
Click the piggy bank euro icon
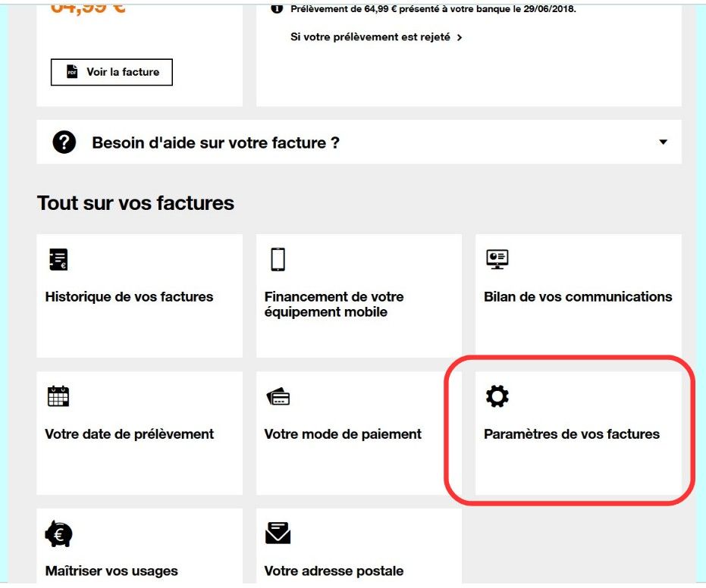58,533
